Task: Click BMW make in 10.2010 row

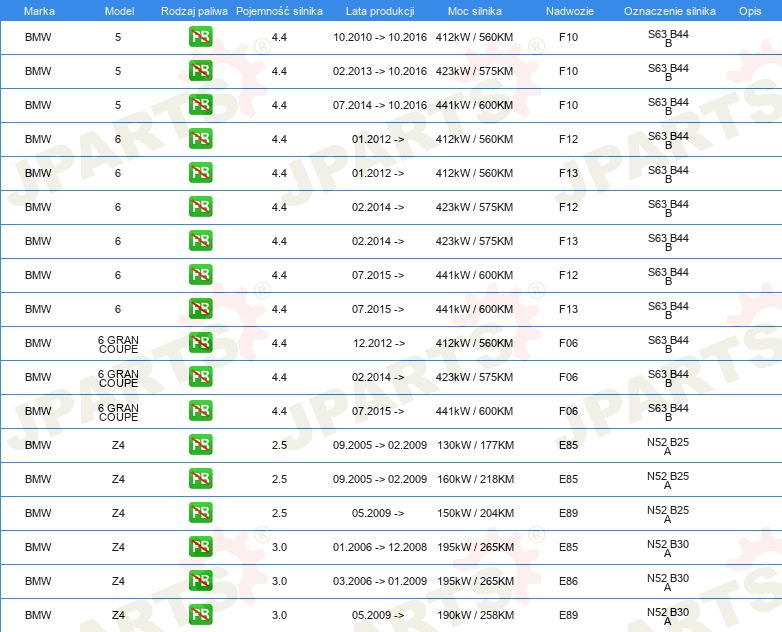Action: (38, 37)
